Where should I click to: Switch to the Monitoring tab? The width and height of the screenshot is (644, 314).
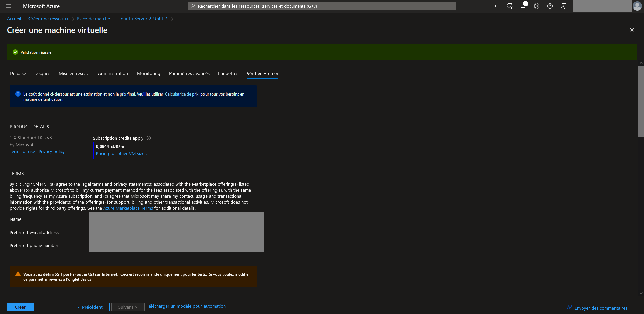[x=149, y=73]
